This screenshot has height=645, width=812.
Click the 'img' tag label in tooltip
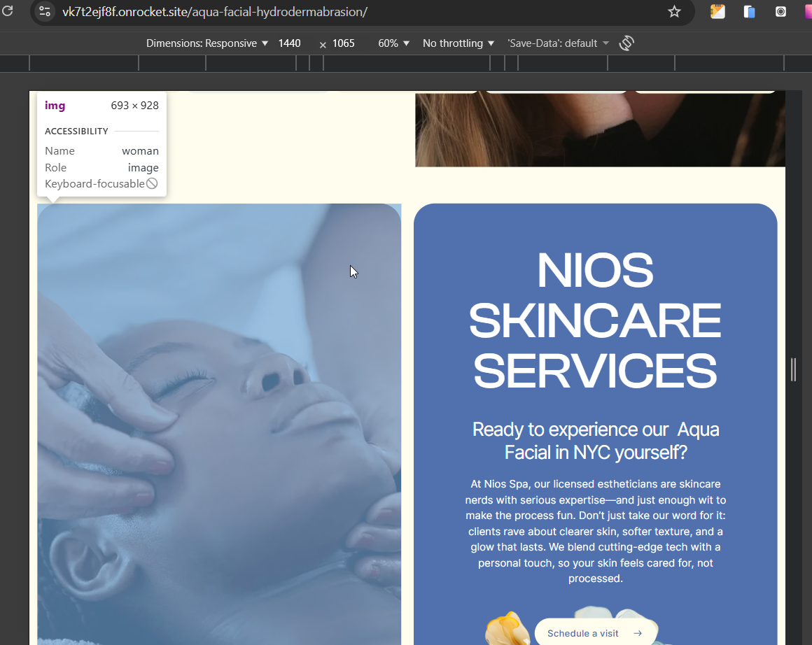point(55,106)
